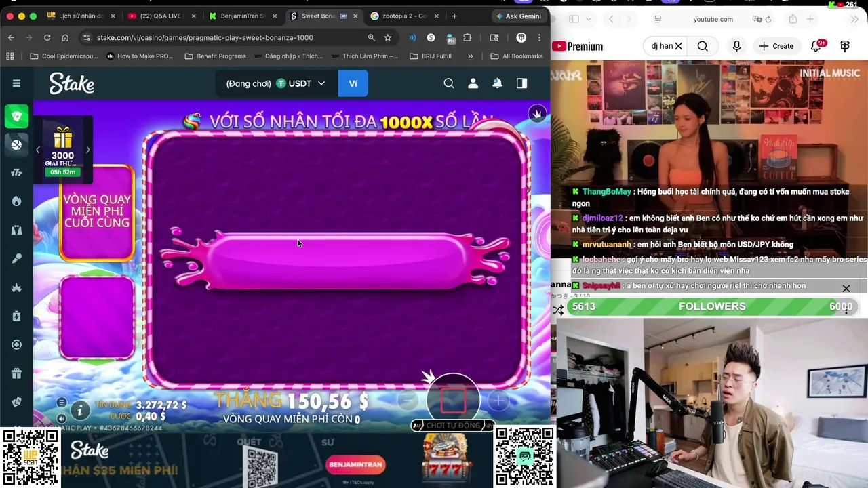The height and width of the screenshot is (488, 868).
Task: Click the YouTube search magnifier button
Action: (x=703, y=46)
